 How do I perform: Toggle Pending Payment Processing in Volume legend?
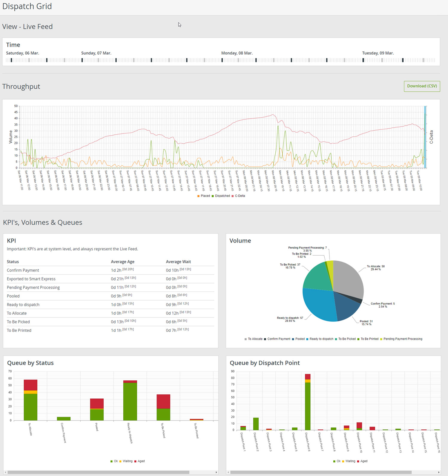click(401, 339)
